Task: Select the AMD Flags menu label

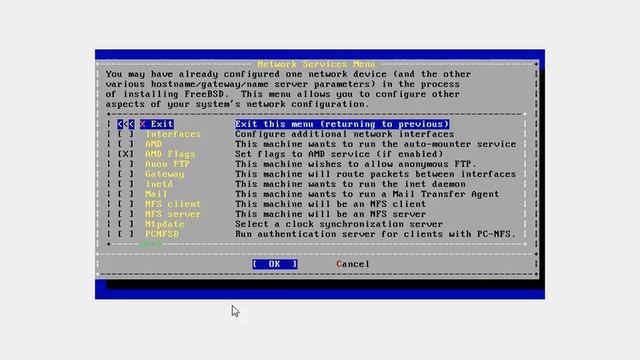Action: pyautogui.click(x=170, y=154)
